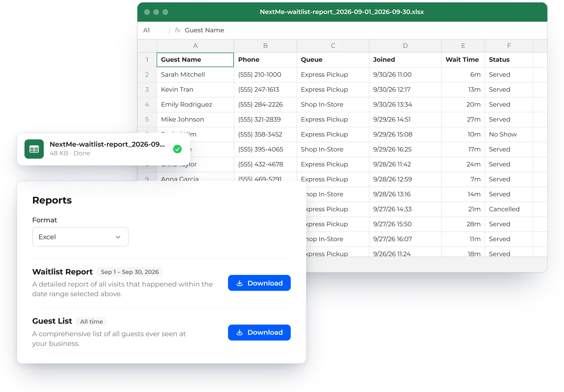Select the 28m wait time cell
The image size is (564, 392).
[x=463, y=224]
